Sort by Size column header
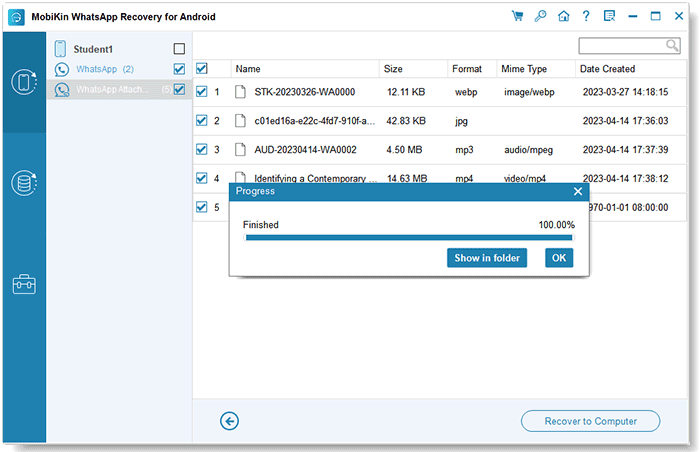The height and width of the screenshot is (452, 700). click(413, 69)
